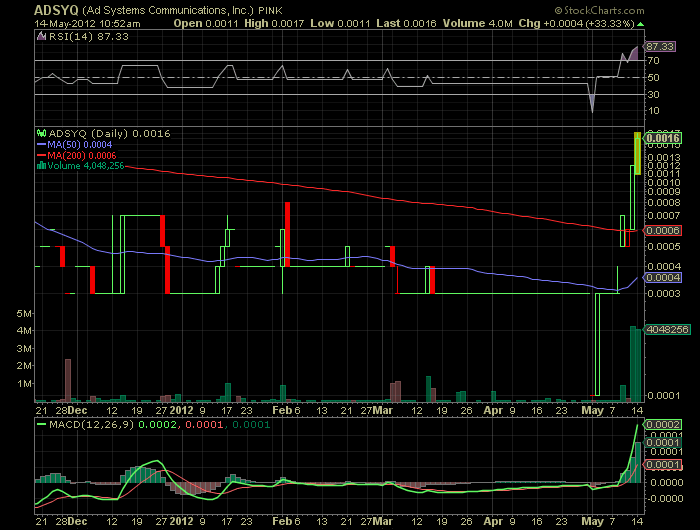Viewport: 700px width, 530px height.
Task: Click the Dec label on price chart date axis
Action: [77, 410]
